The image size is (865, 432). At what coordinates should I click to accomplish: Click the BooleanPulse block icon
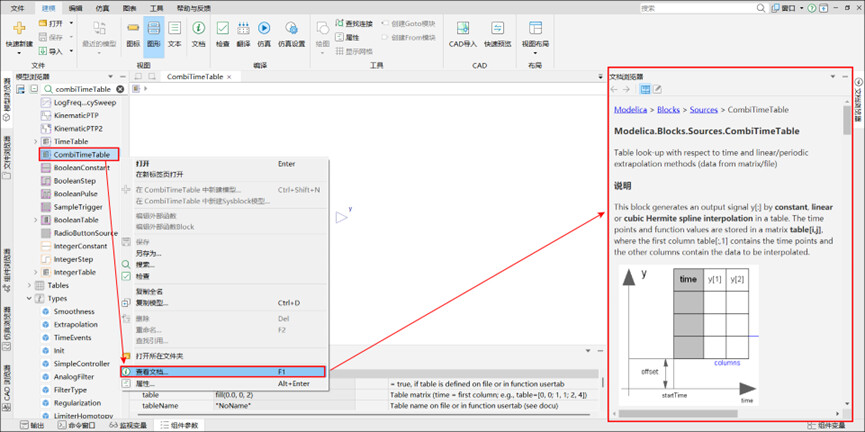point(46,194)
